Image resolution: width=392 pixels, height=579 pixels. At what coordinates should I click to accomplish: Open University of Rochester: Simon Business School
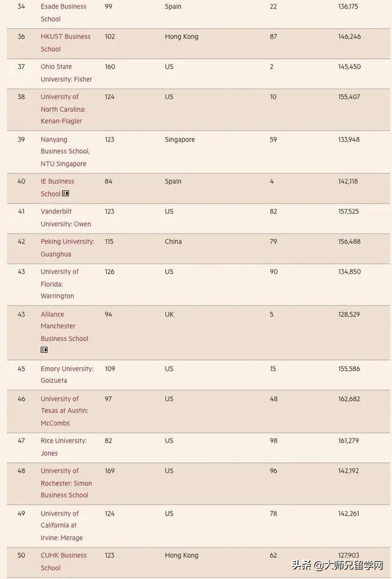click(66, 483)
